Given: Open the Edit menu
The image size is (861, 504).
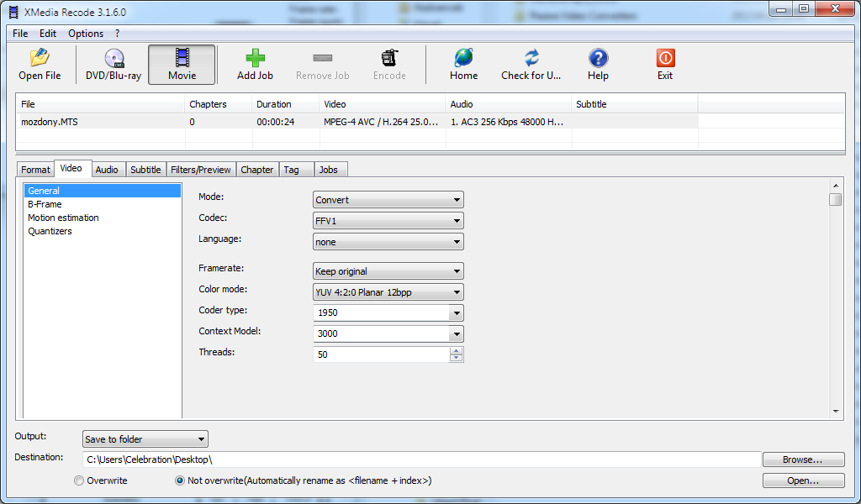Looking at the screenshot, I should 48,34.
